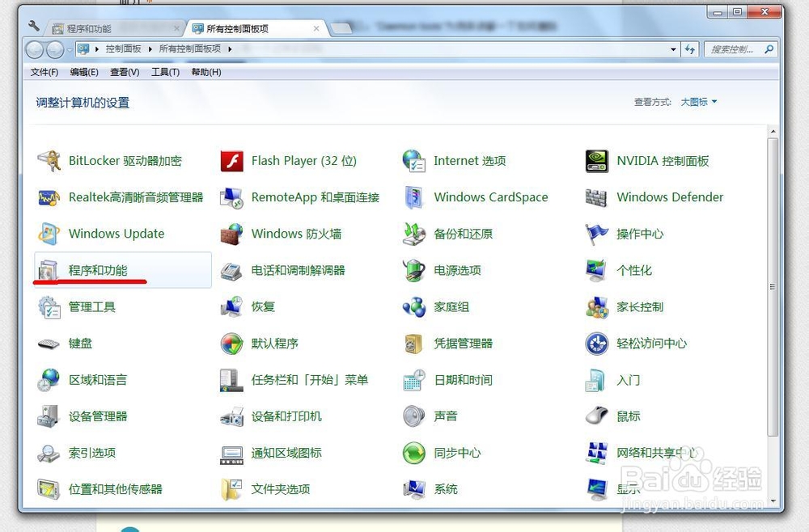
Task: Open the 声音 speaker icon
Action: click(x=413, y=416)
